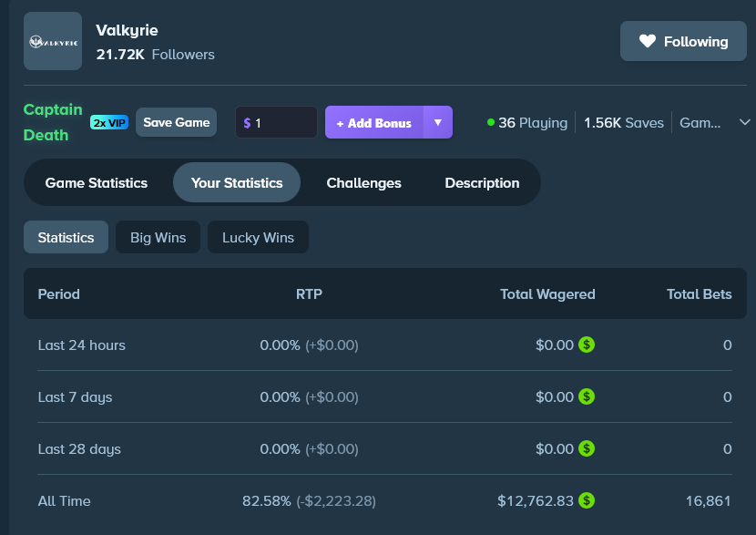Viewport: 756px width, 535px height.
Task: Open the Description tab
Action: pos(482,183)
